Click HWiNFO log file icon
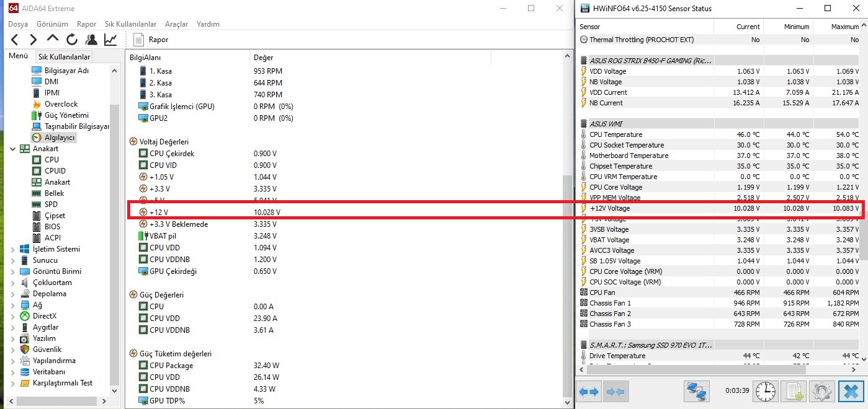Image resolution: width=868 pixels, height=409 pixels. point(794,392)
